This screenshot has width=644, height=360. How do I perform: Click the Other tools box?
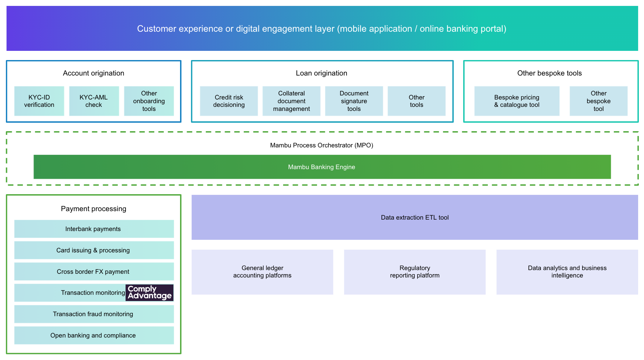point(416,101)
